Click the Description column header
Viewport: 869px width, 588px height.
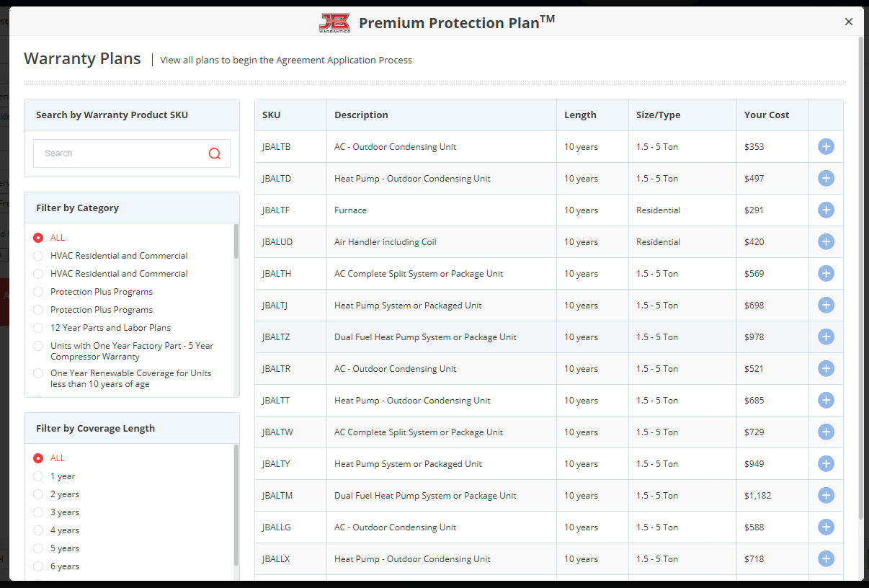pyautogui.click(x=361, y=115)
